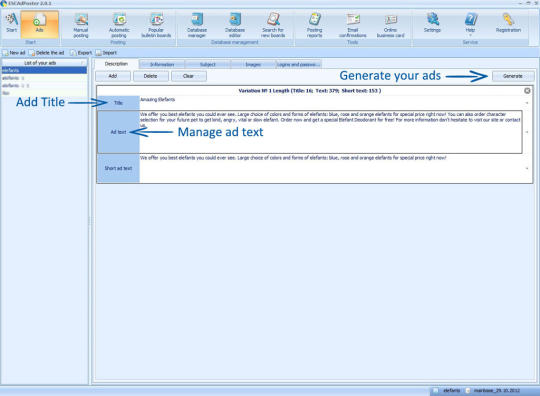Click inside the Short ad text field
Viewport: 540px width, 396px height.
[x=331, y=168]
